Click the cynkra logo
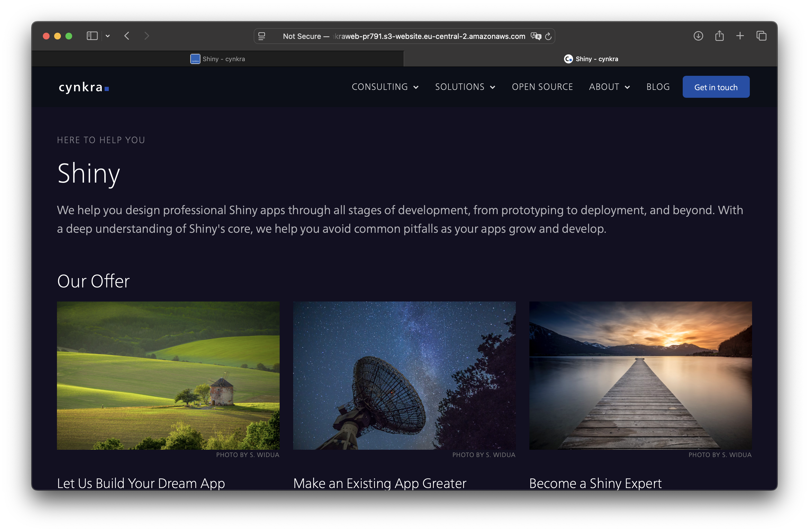Image resolution: width=809 pixels, height=532 pixels. pos(84,87)
